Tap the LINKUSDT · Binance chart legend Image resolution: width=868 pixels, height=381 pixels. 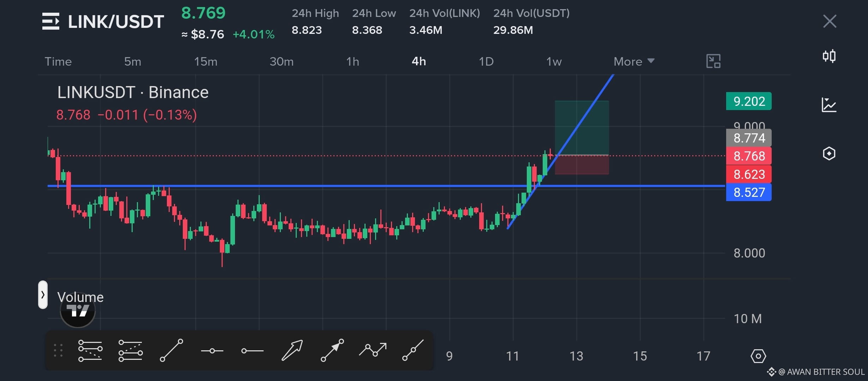pyautogui.click(x=133, y=92)
